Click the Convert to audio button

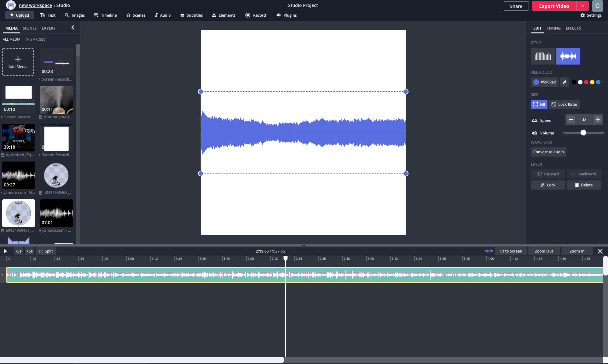pos(548,152)
